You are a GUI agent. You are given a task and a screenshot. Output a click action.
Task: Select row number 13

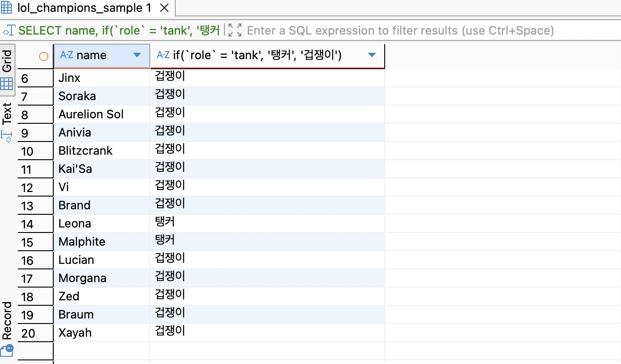tap(36, 206)
